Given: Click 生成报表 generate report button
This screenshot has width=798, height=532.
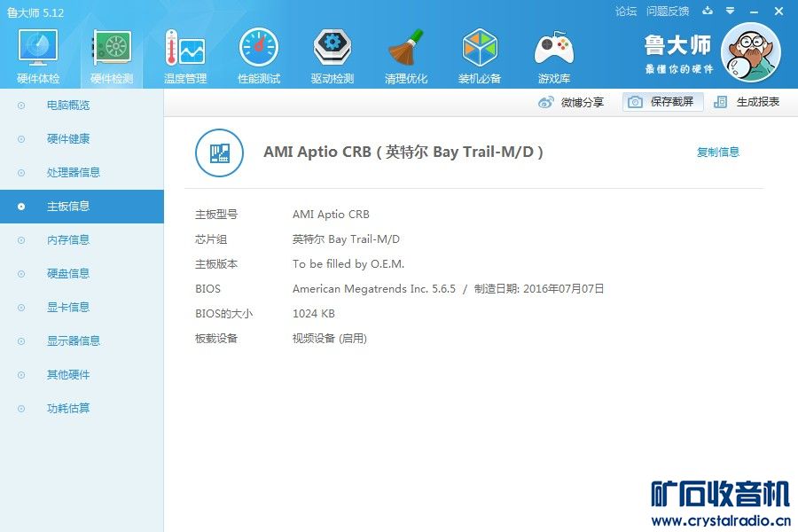Looking at the screenshot, I should tap(747, 102).
